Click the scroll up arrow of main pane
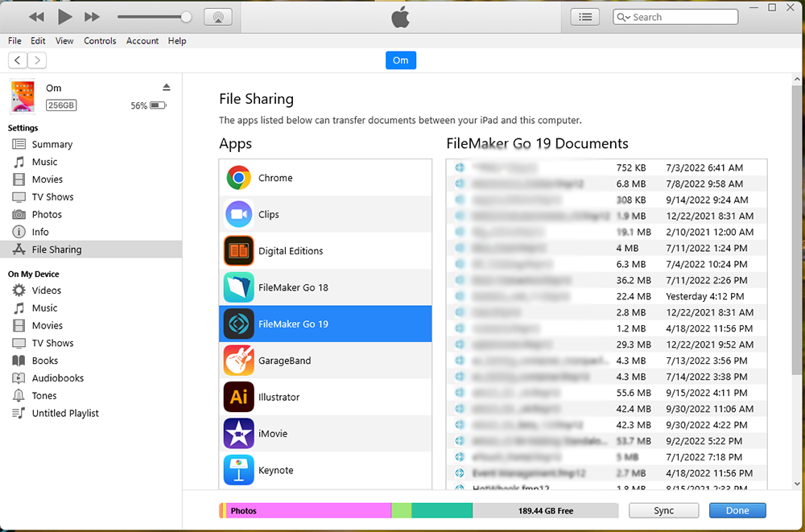Viewport: 805px width, 532px height. click(x=797, y=80)
